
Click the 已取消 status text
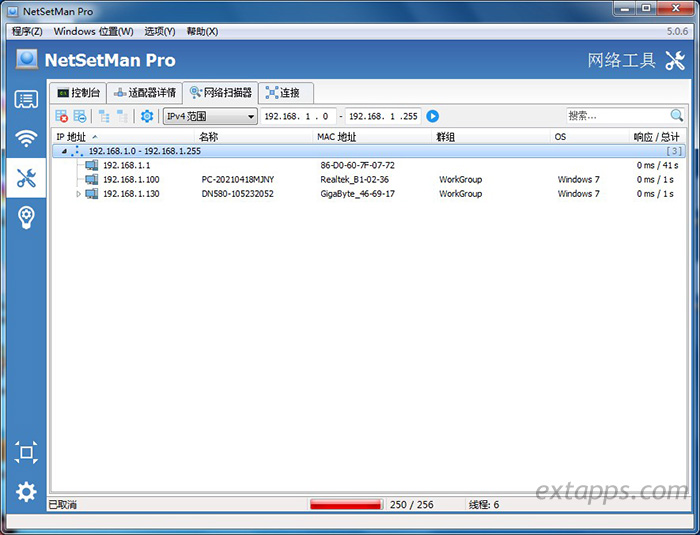click(62, 505)
